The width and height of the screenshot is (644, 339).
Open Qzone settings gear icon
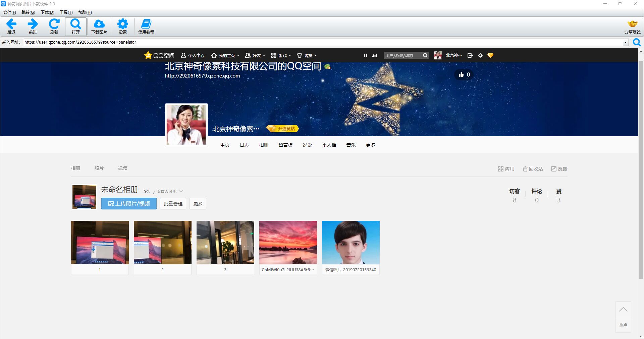tap(480, 55)
